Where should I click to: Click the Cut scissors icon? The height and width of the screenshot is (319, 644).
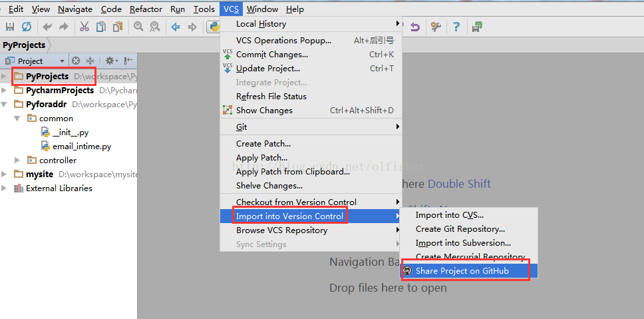[84, 27]
